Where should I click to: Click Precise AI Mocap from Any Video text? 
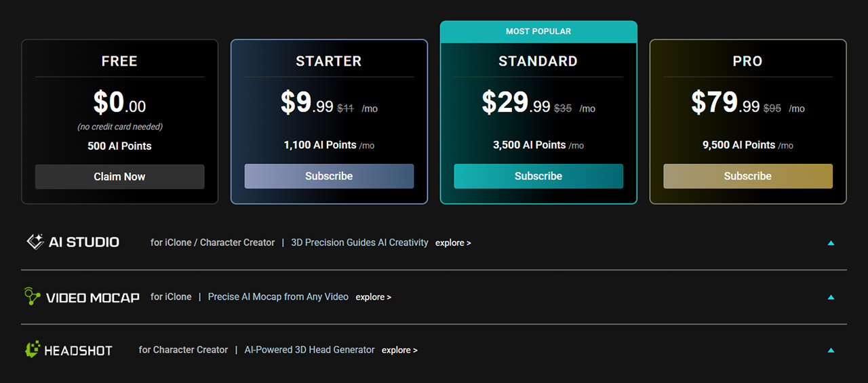click(278, 297)
